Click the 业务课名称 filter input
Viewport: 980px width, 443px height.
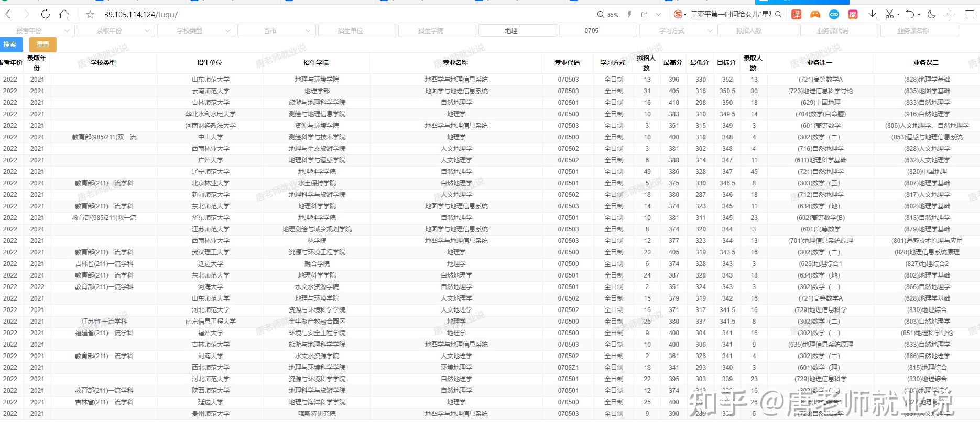coord(920,31)
